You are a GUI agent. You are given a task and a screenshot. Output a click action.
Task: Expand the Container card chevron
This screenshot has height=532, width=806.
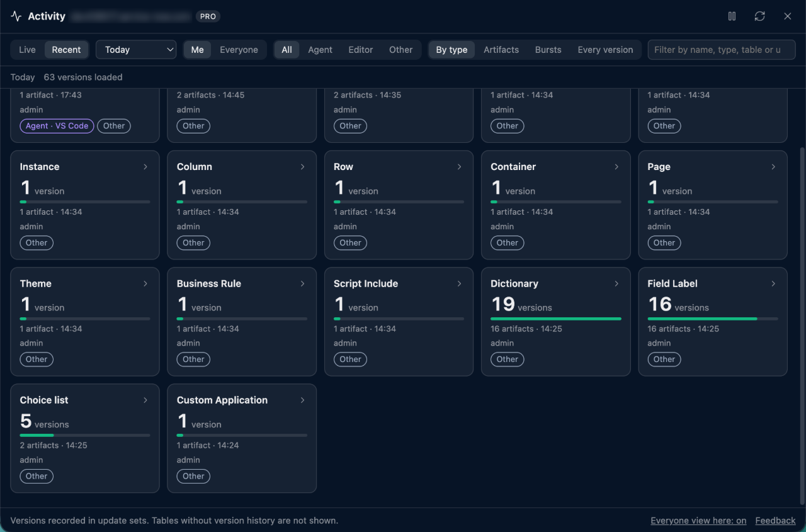pos(616,167)
